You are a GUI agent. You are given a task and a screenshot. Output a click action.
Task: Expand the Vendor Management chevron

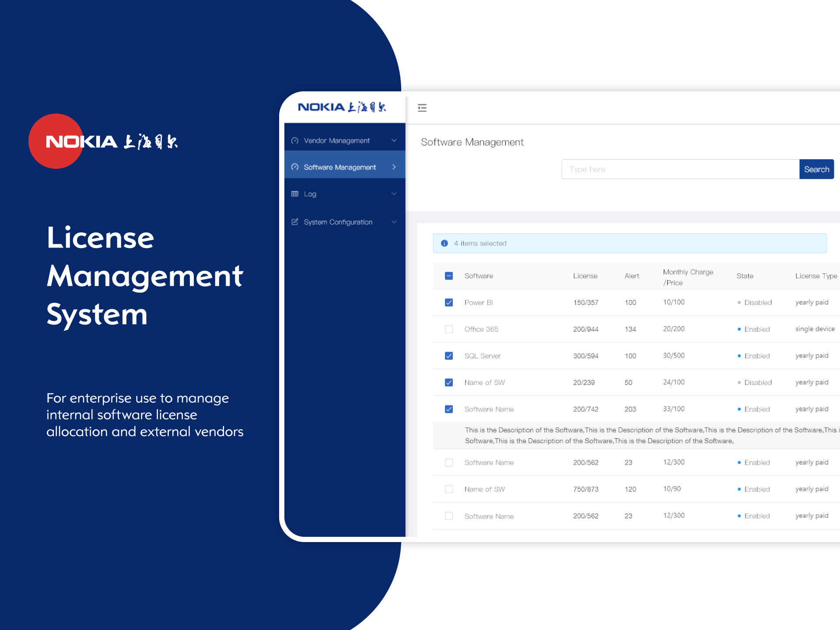pyautogui.click(x=394, y=140)
